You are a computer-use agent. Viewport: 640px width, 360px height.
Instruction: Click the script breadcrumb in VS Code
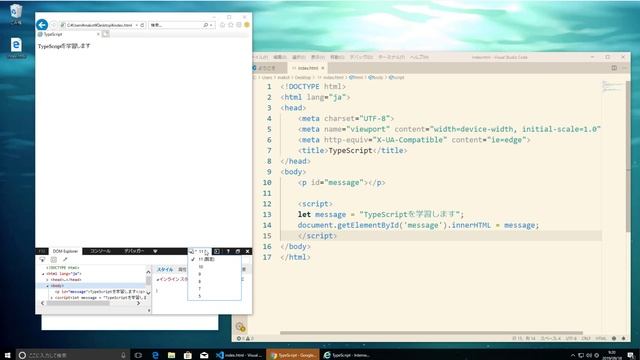[x=396, y=77]
